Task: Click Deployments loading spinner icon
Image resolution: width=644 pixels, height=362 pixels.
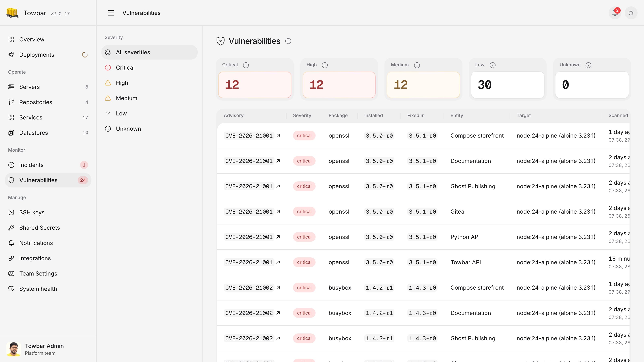Action: [85, 55]
